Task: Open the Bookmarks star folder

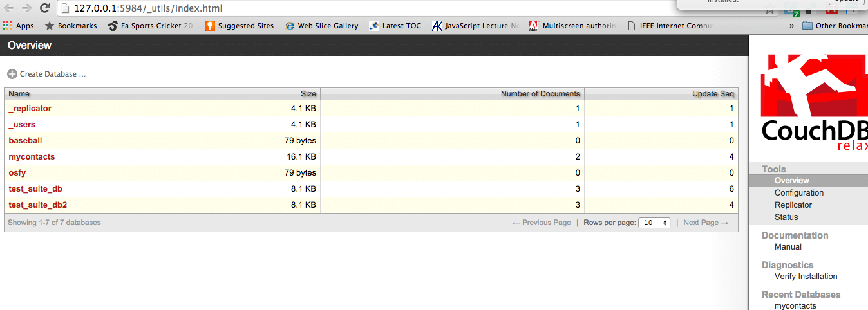Action: pos(71,26)
